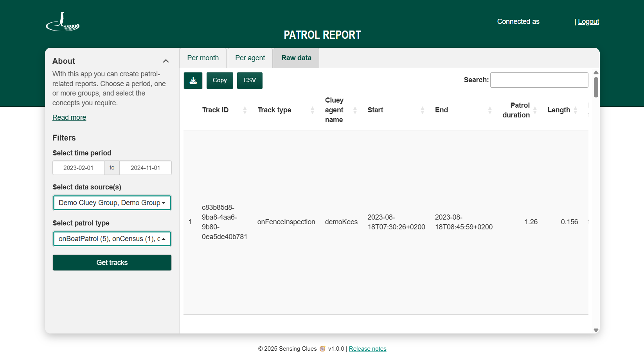644x355 pixels.
Task: Edit end date 2024-11-01 field
Action: [x=146, y=168]
